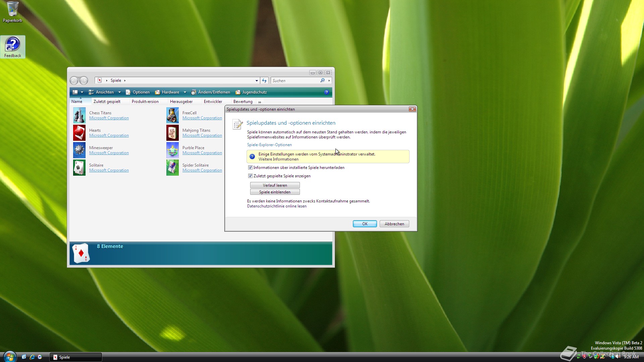Click the show desktop quick launch icon
The width and height of the screenshot is (644, 362).
click(24, 357)
